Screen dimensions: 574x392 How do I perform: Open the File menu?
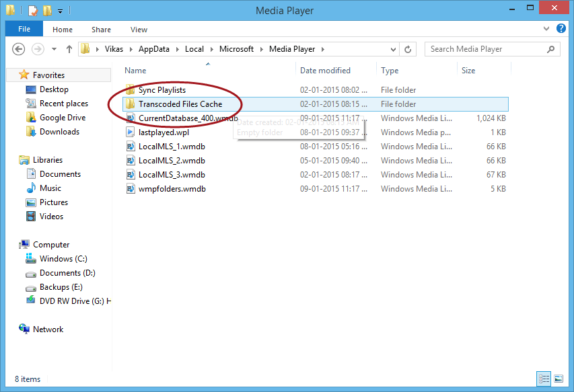tap(24, 29)
